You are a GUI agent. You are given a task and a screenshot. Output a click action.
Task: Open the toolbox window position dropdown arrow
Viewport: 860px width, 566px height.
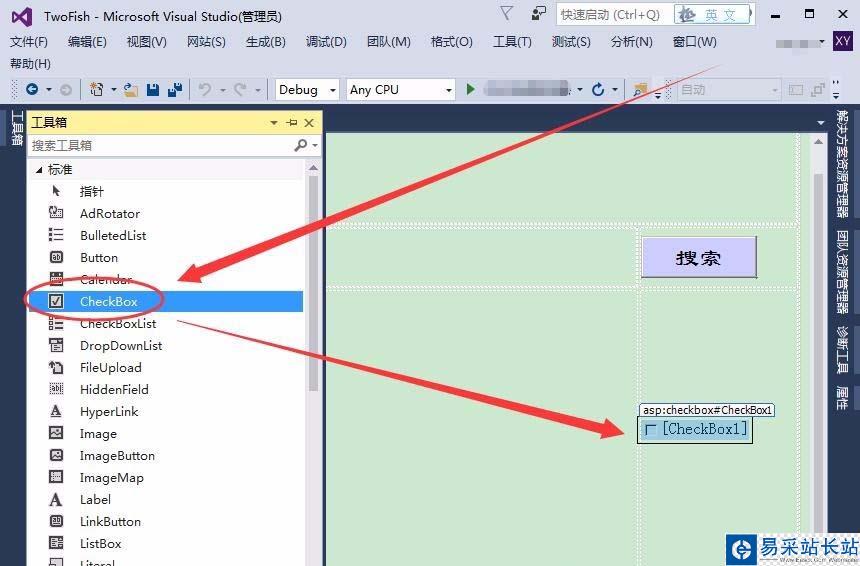pos(274,123)
